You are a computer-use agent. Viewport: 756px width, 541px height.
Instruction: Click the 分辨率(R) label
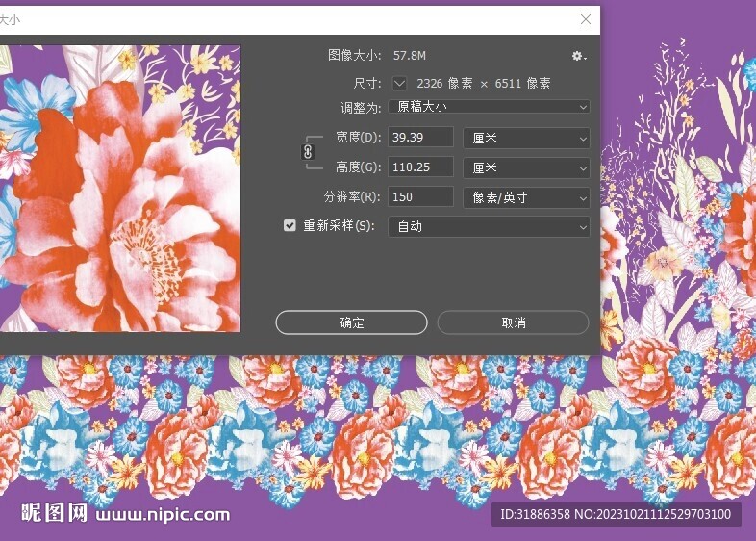click(352, 197)
